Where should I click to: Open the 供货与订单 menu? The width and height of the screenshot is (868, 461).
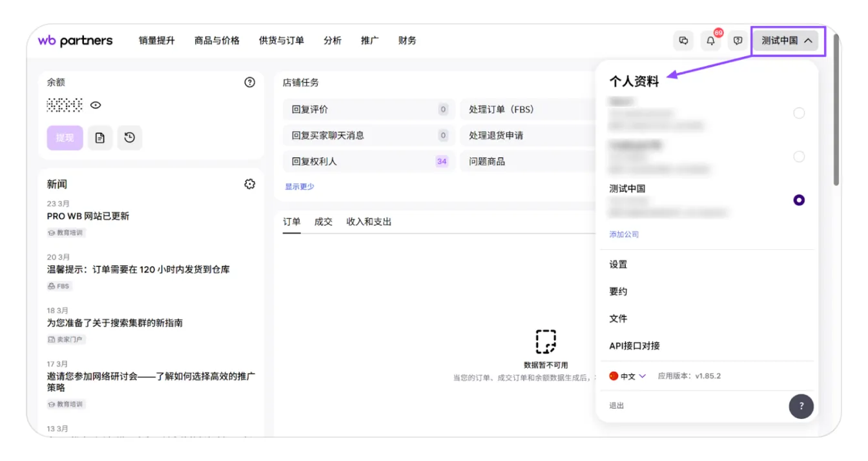tap(282, 41)
